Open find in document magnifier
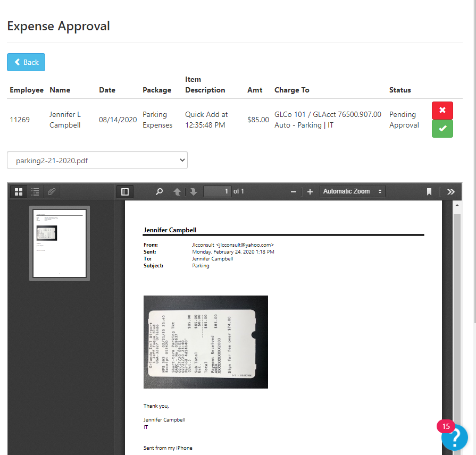Screen dimensions: 476x455 click(x=159, y=192)
